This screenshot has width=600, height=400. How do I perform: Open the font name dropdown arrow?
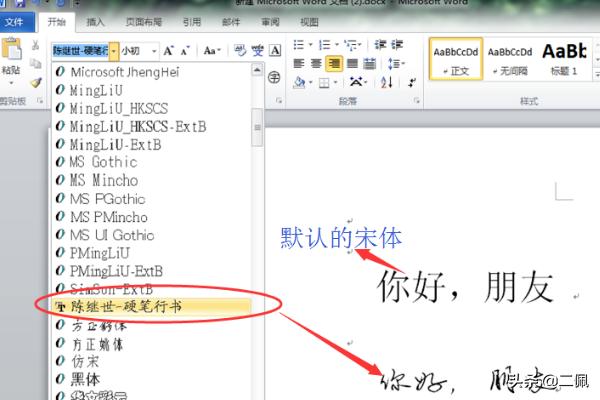[113, 50]
